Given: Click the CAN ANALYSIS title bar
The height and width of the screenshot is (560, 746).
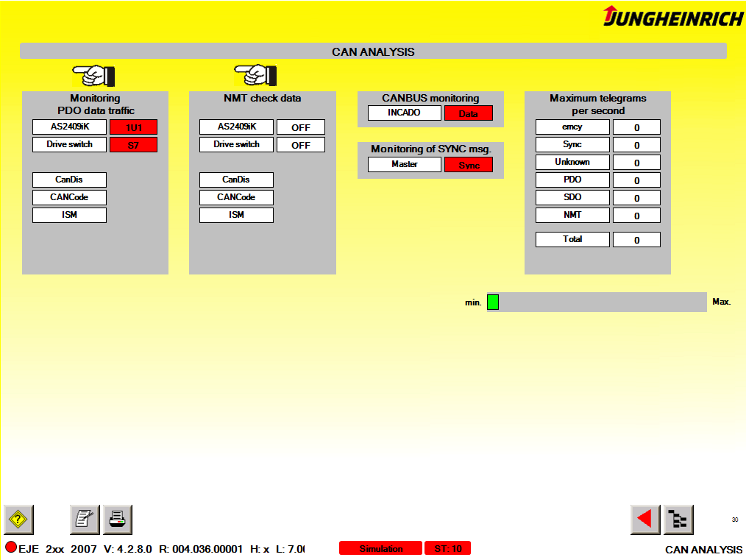Looking at the screenshot, I should [373, 52].
